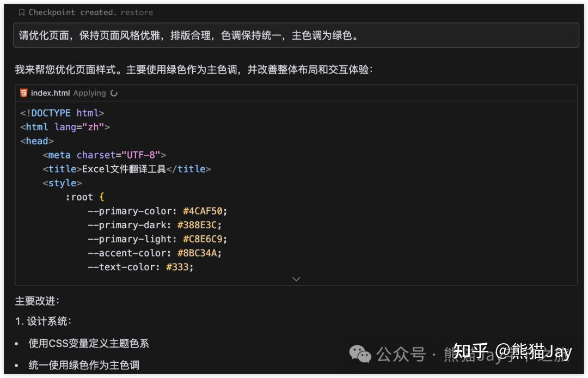
Task: Click the bookmark icon beside Checkpoint created
Action: [22, 12]
